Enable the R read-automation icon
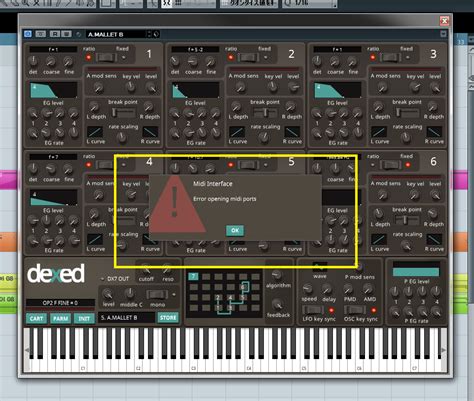The height and width of the screenshot is (401, 474). pos(55,34)
